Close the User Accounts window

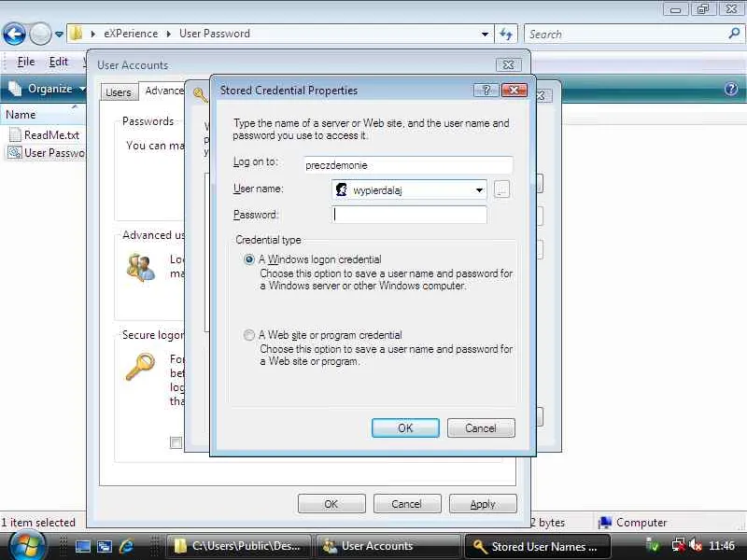tap(508, 64)
